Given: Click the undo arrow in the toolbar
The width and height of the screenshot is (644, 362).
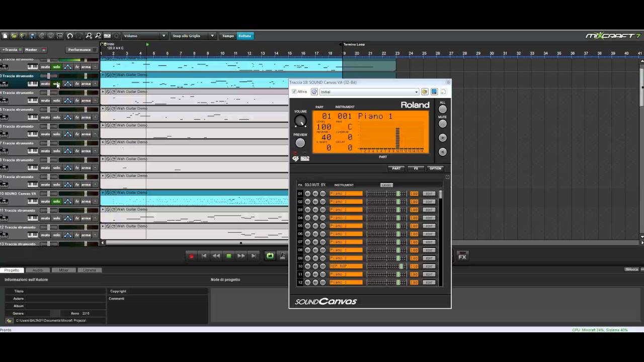Looking at the screenshot, I should click(x=70, y=36).
